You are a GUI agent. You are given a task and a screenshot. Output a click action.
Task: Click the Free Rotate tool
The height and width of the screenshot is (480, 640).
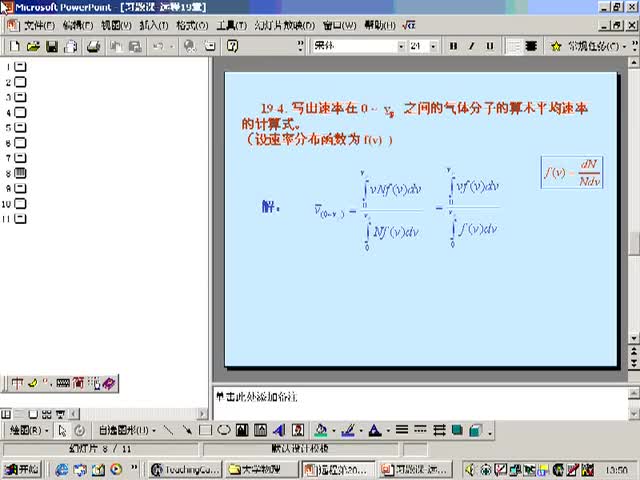[80, 431]
